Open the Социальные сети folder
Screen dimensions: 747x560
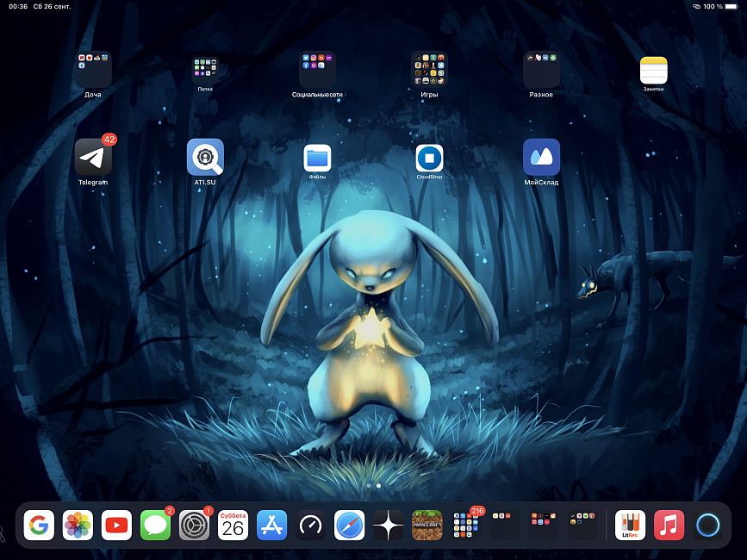317,70
